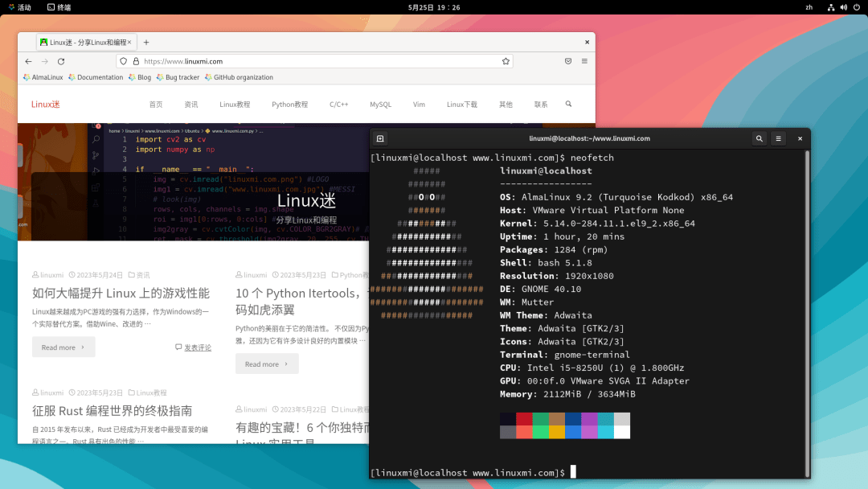Screen dimensions: 868x489
Task: Open the site search magnifier on Linux迷 navbar
Action: pos(567,105)
